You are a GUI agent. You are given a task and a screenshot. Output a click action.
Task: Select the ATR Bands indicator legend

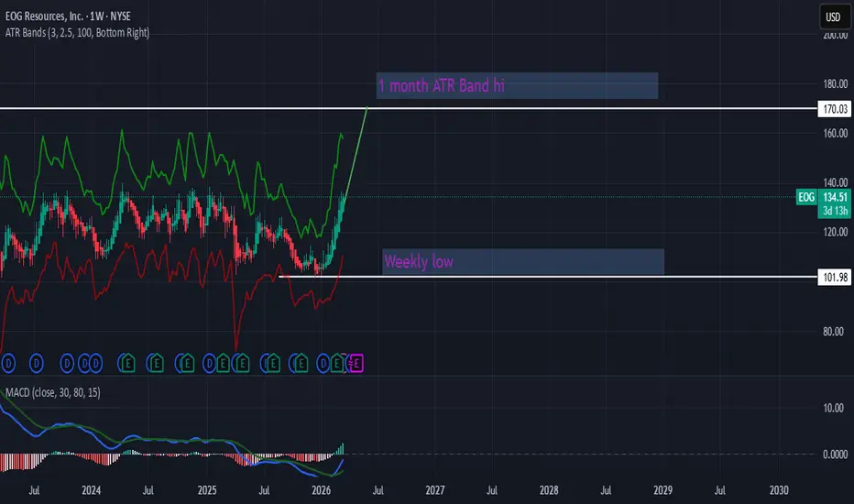pyautogui.click(x=77, y=33)
